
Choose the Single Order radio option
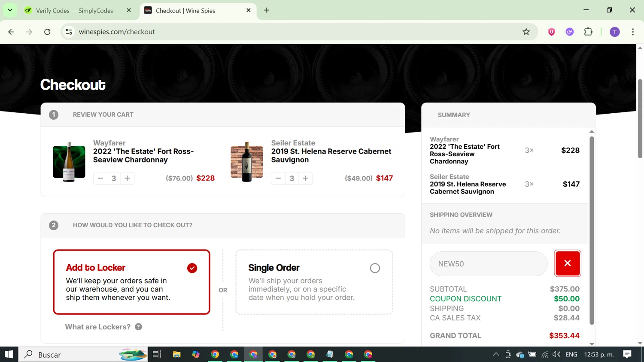[x=375, y=268]
